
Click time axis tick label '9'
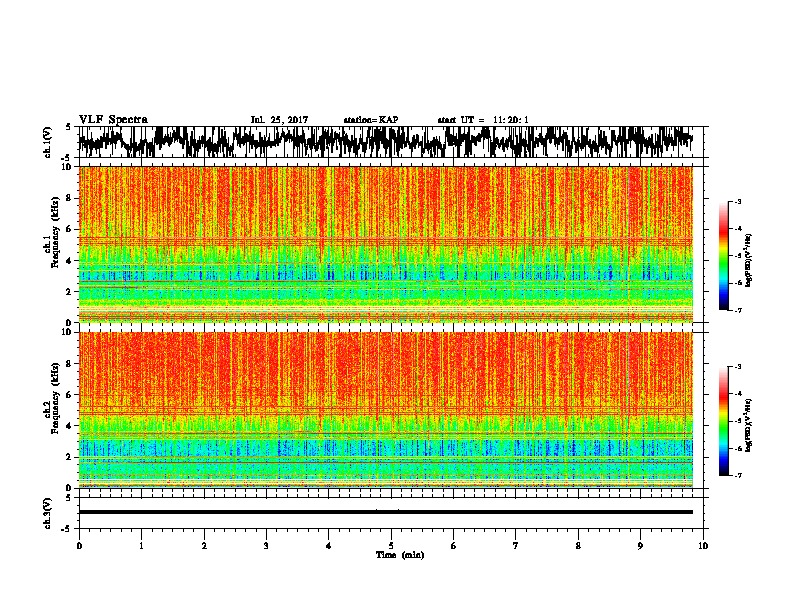tap(640, 546)
